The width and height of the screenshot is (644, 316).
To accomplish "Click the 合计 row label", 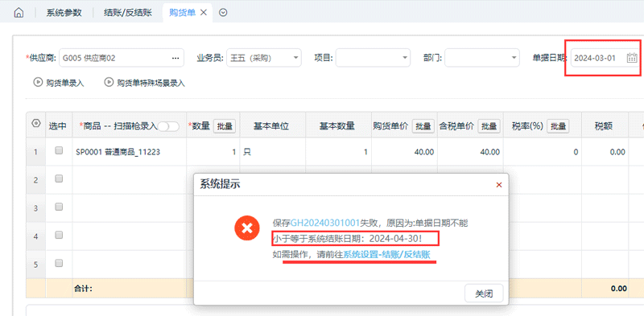I will (x=84, y=289).
